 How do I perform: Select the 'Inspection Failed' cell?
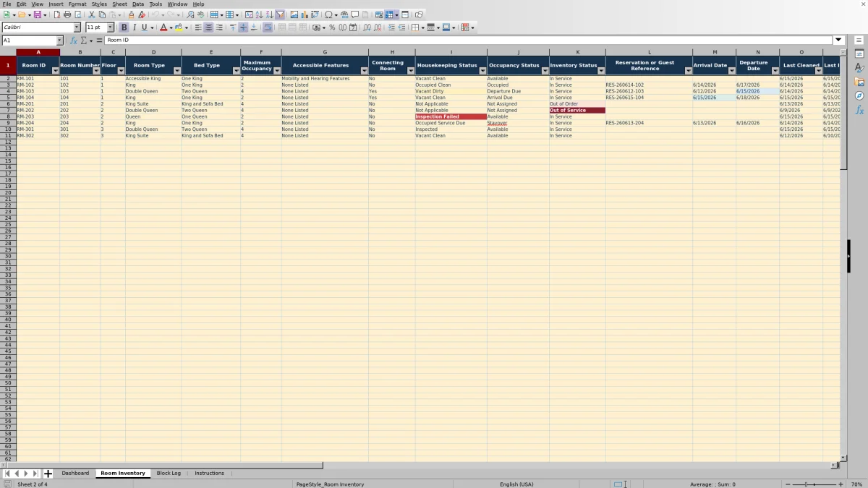[x=451, y=117]
